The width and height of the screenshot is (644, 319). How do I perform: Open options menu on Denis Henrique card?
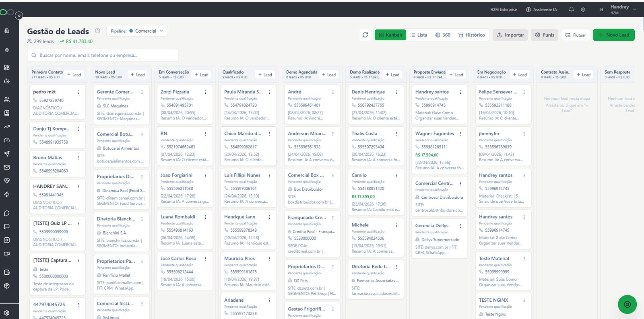[396, 92]
